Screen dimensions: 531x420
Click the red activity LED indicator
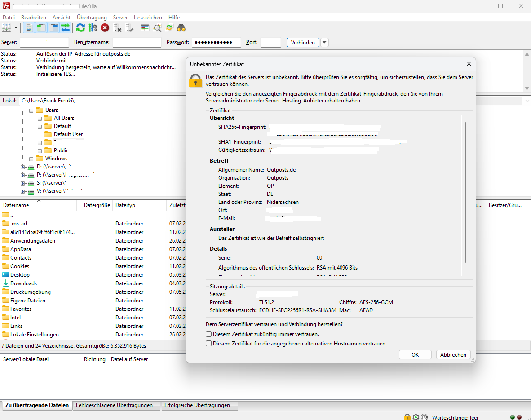519,417
